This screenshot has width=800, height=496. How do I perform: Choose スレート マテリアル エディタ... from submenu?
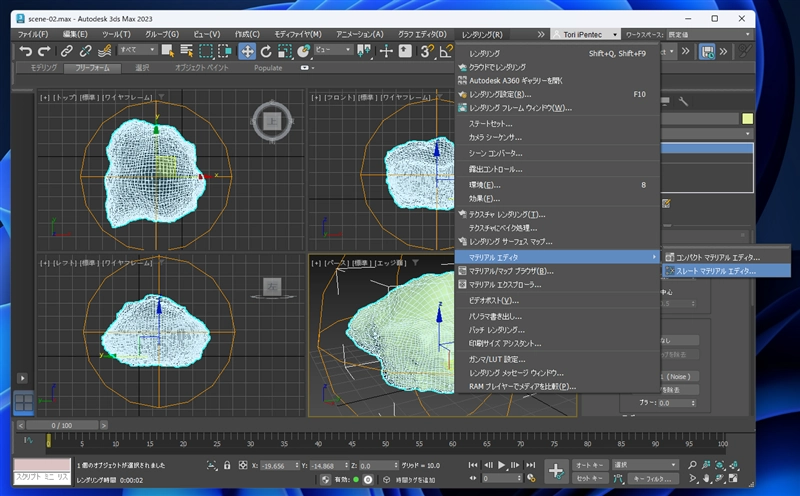pyautogui.click(x=726, y=271)
